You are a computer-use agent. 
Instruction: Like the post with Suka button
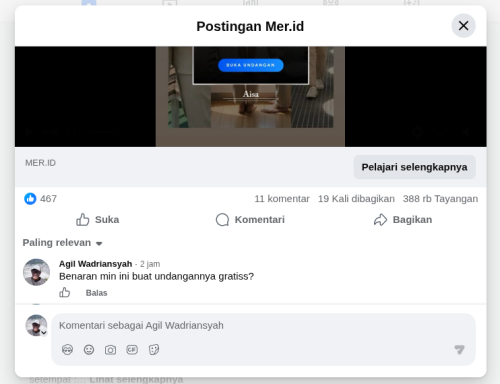click(x=97, y=220)
